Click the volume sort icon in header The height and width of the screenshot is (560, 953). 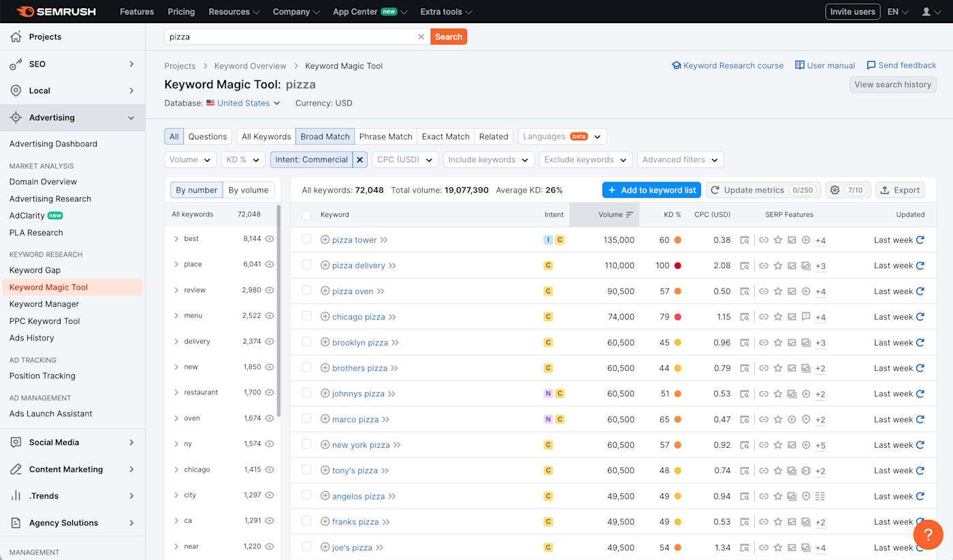click(630, 214)
